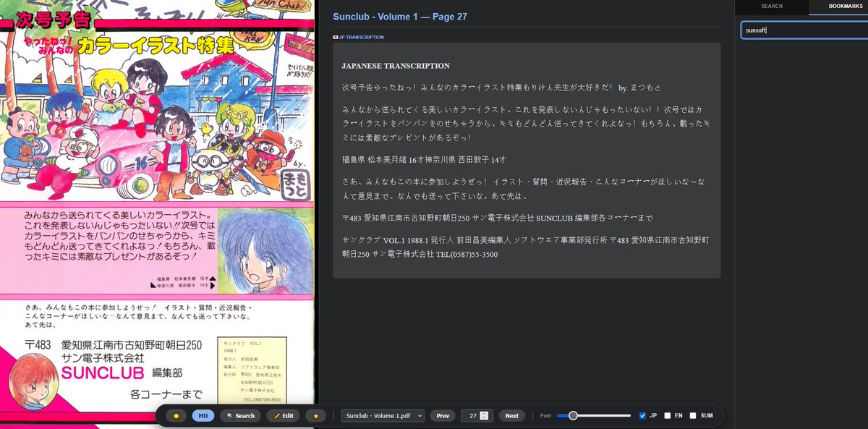This screenshot has height=429, width=868.
Task: Click the page number stepper arrows
Action: point(484,416)
